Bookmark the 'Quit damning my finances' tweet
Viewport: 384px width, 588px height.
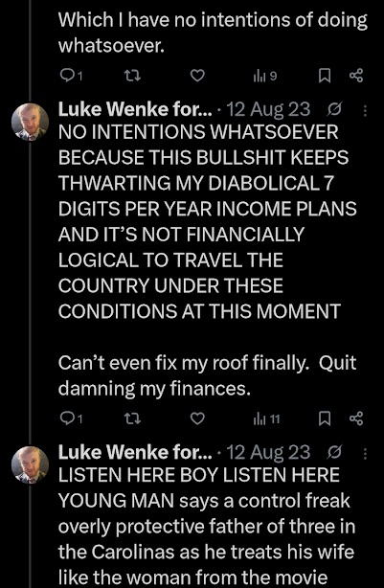[x=325, y=418]
